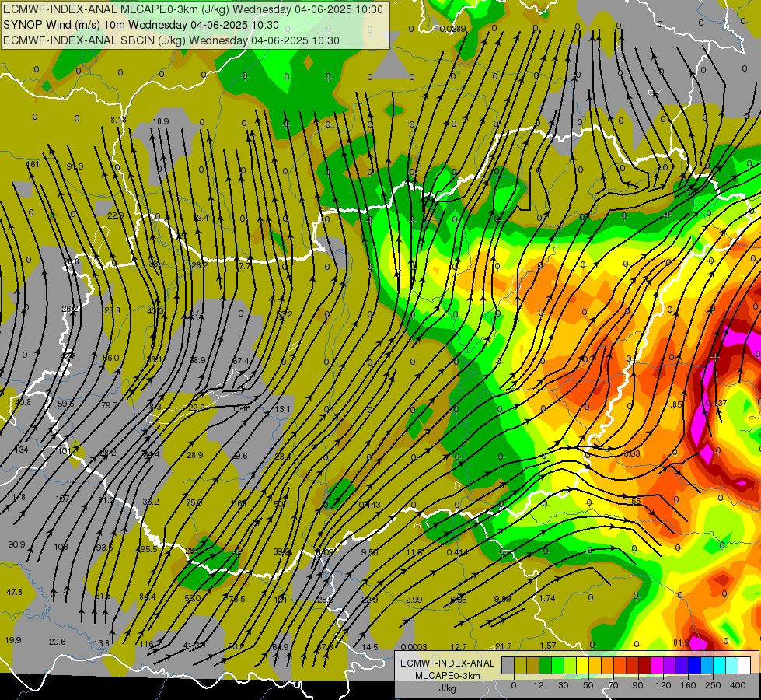Click the legend tick label 160
761x700 pixels.
pyautogui.click(x=688, y=685)
